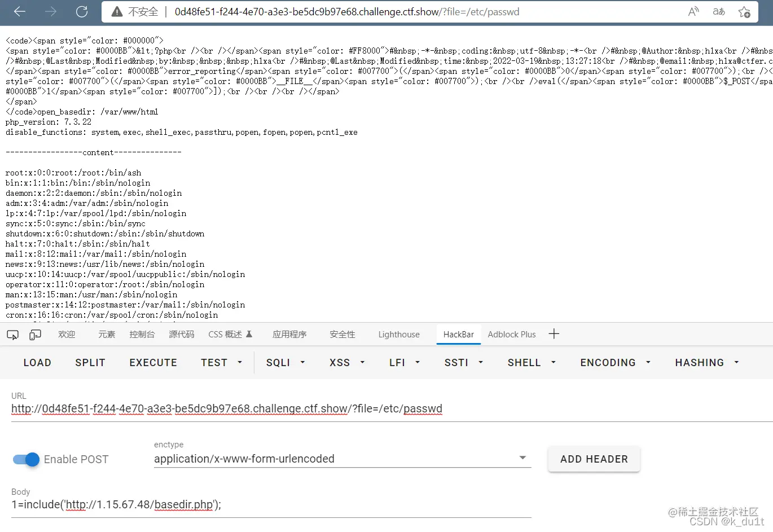773x532 pixels.
Task: Click the daemon:x:2:2 passwd line
Action: 94,193
